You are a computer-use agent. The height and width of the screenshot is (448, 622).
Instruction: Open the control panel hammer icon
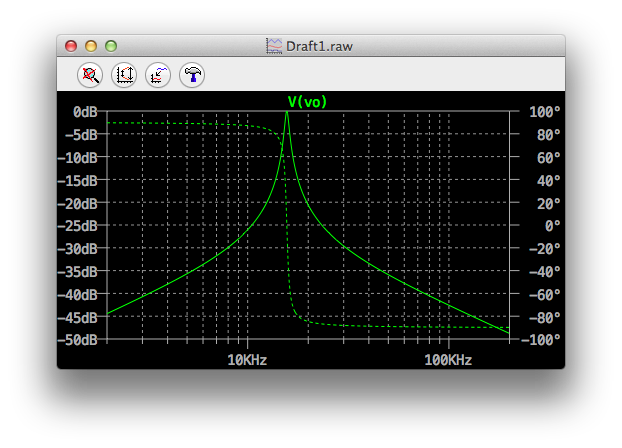pos(191,73)
